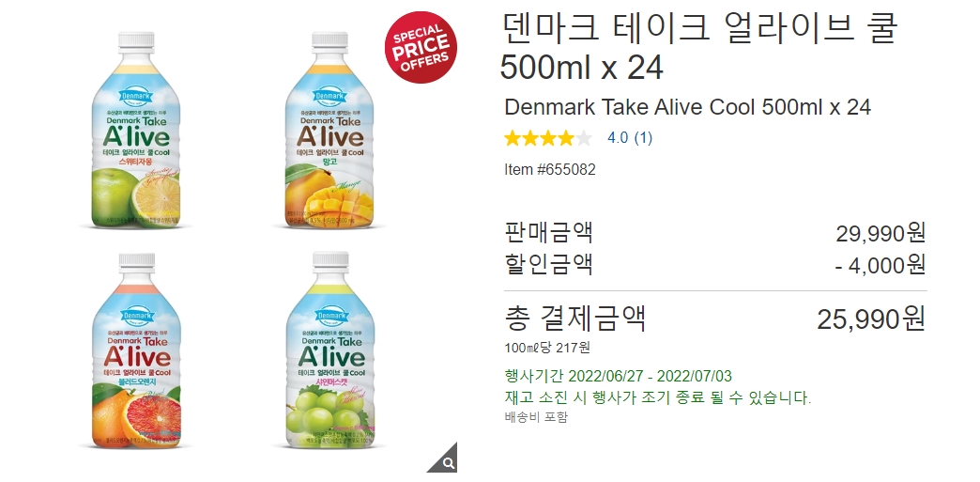Click the fifth gray rating star
980x482 pixels.
pos(583,138)
